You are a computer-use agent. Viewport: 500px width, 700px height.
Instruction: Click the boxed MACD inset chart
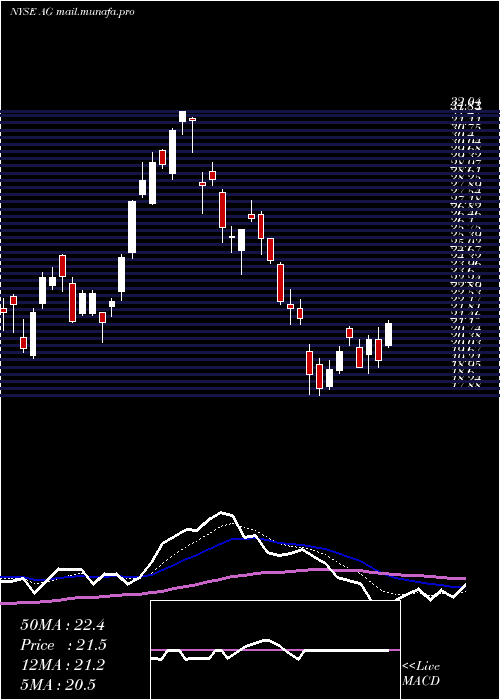(x=275, y=650)
